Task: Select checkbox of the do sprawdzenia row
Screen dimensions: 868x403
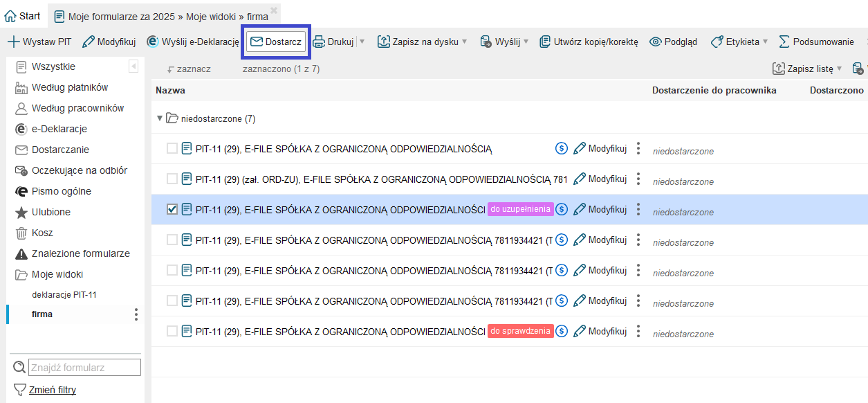Action: (172, 331)
